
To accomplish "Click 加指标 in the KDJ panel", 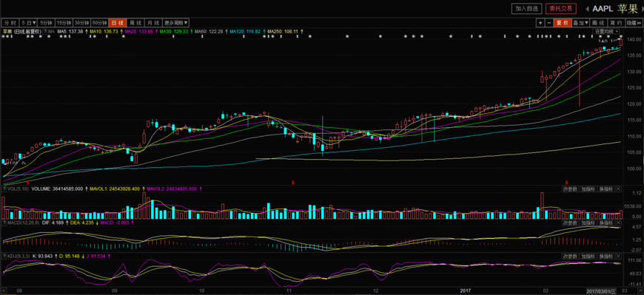I will 588,256.
